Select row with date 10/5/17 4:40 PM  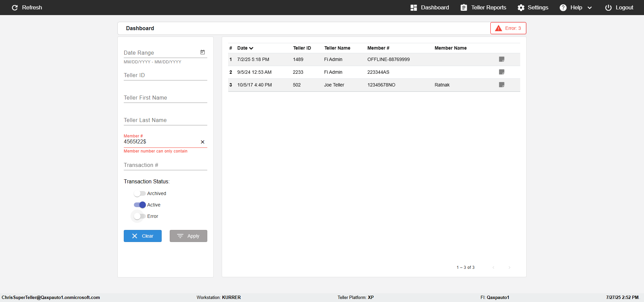374,85
